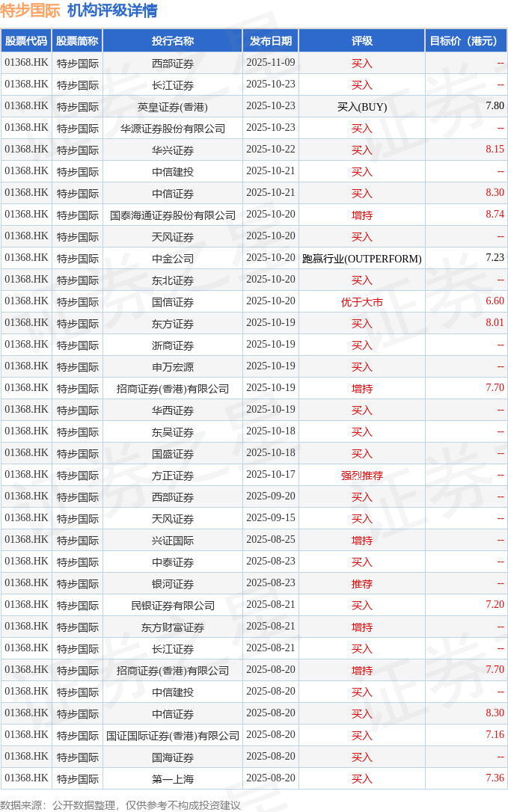
Task: Click 浙商证券 broker name
Action: click(173, 345)
